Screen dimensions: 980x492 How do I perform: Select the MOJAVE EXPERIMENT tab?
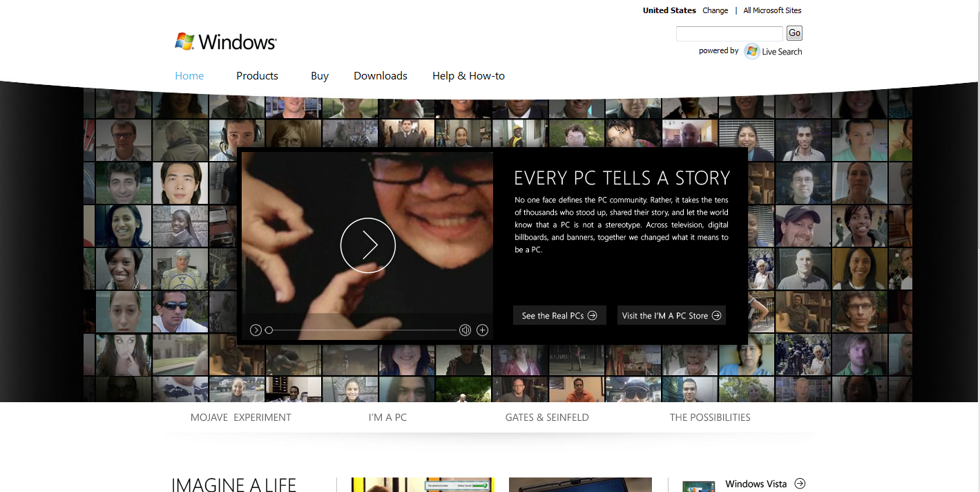[x=241, y=417]
